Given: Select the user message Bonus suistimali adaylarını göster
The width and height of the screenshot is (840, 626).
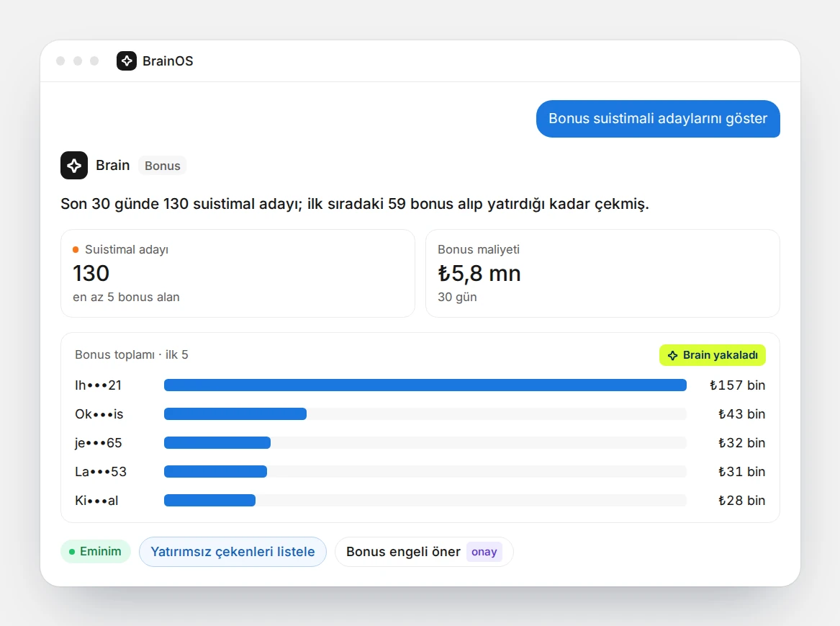Looking at the screenshot, I should click(658, 118).
